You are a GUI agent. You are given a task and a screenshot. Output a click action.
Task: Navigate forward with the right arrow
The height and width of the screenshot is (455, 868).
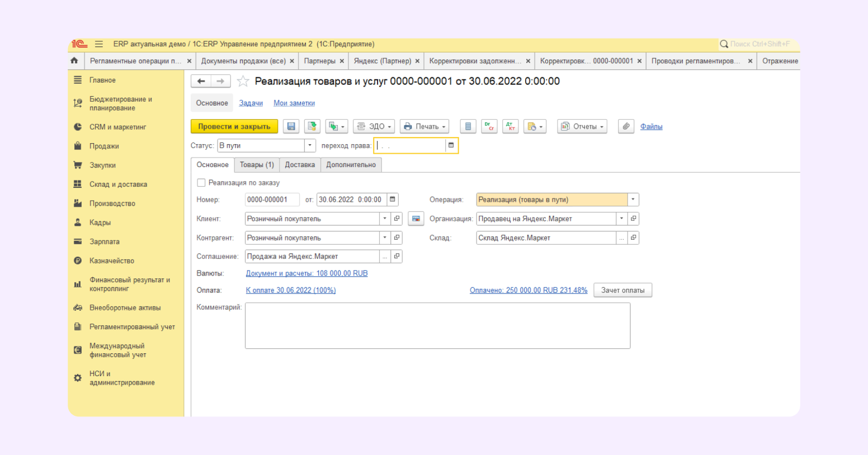221,81
